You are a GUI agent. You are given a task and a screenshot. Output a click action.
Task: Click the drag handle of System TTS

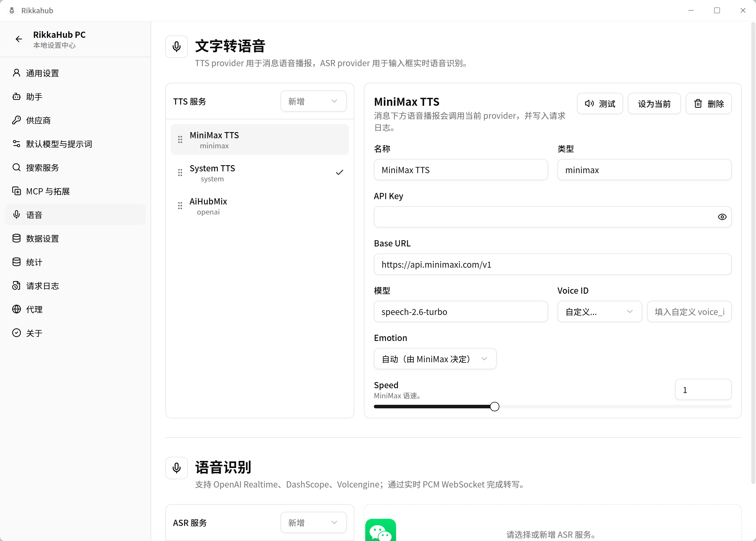(180, 173)
